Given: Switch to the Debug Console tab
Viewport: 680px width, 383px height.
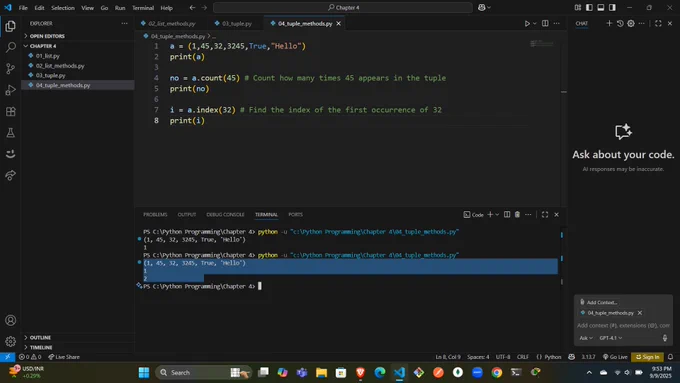Looking at the screenshot, I should tap(225, 214).
